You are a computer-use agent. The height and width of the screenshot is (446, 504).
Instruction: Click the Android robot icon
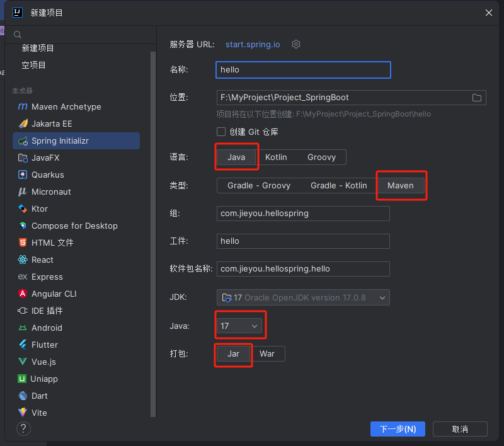[23, 328]
